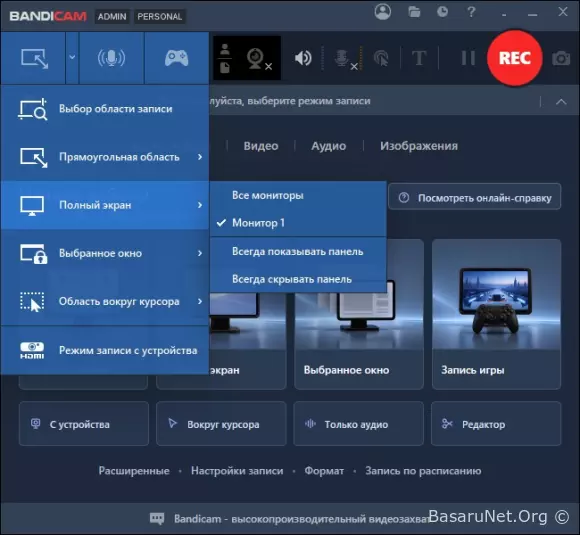
Task: Switch to the Аудио tab
Action: tap(328, 146)
